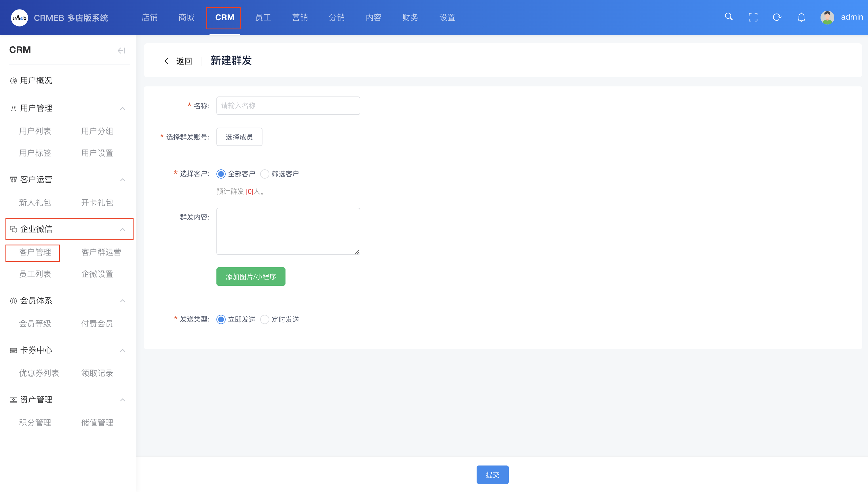868x492 pixels.
Task: Click the 选择成员 button
Action: [x=239, y=137]
